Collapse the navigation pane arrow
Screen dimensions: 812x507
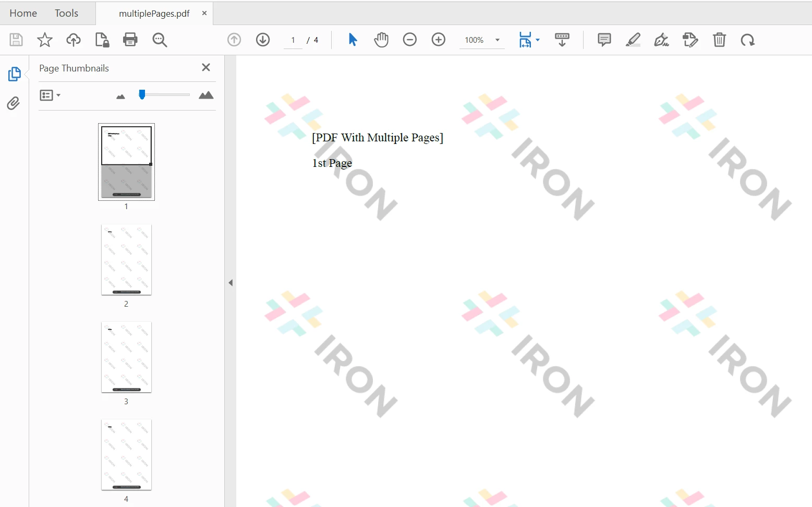(231, 283)
